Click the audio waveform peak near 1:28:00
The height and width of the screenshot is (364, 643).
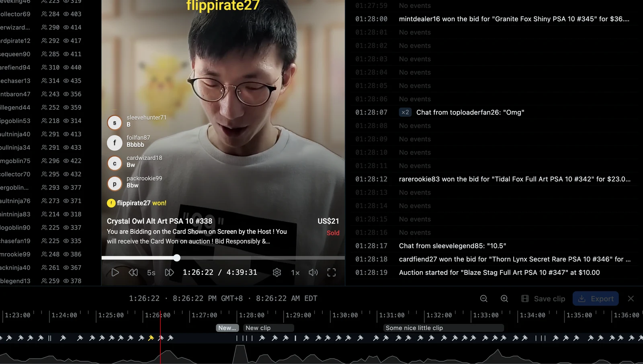click(240, 354)
